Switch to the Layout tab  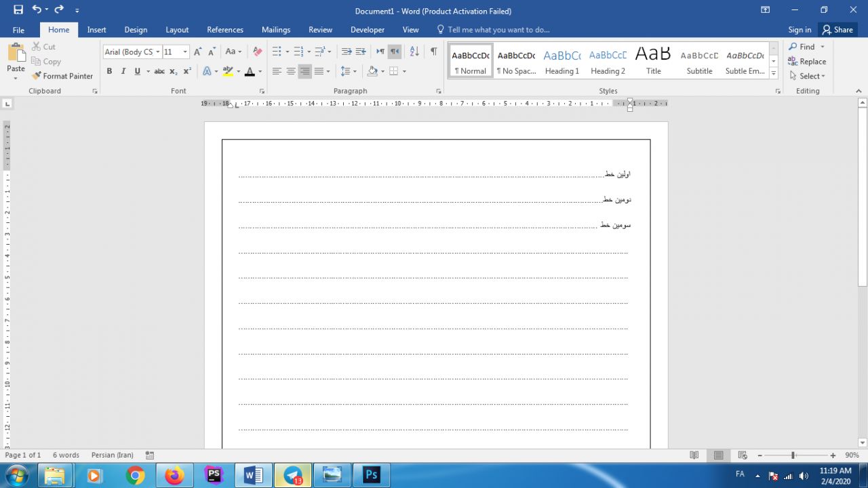coord(177,30)
